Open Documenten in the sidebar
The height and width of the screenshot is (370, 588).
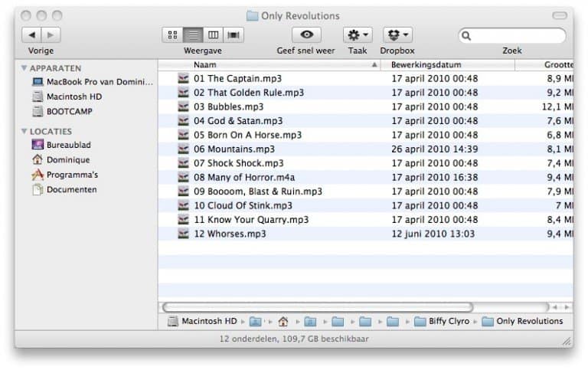[64, 189]
